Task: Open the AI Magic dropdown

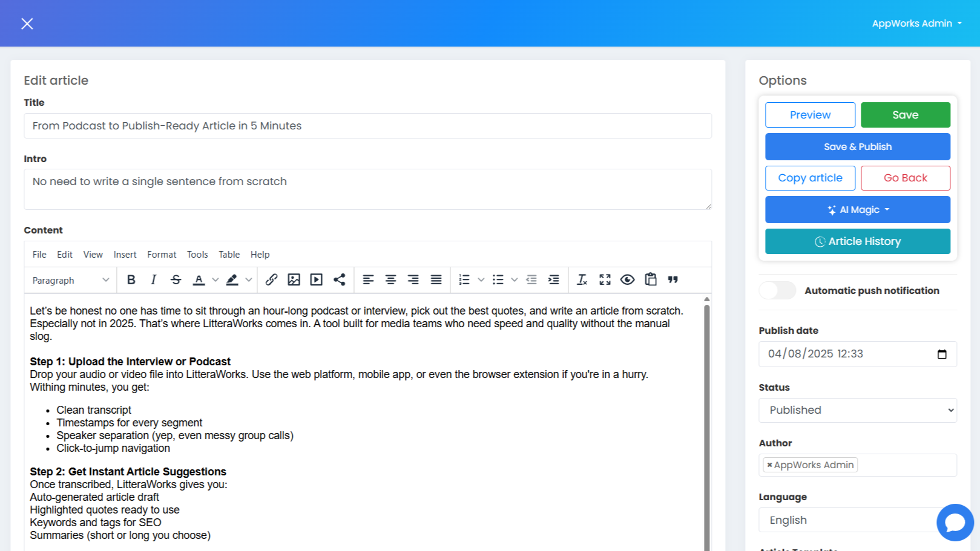Action: pos(857,210)
